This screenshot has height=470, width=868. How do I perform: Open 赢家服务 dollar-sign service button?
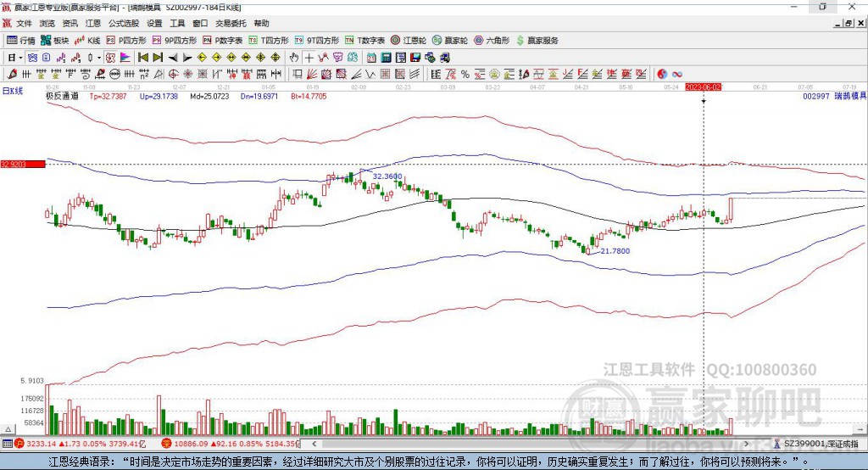coord(537,41)
